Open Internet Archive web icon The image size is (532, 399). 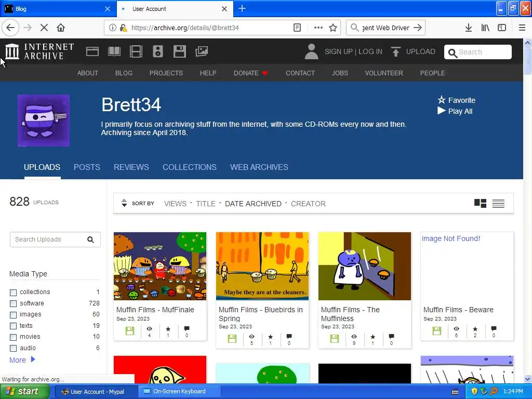(x=92, y=51)
